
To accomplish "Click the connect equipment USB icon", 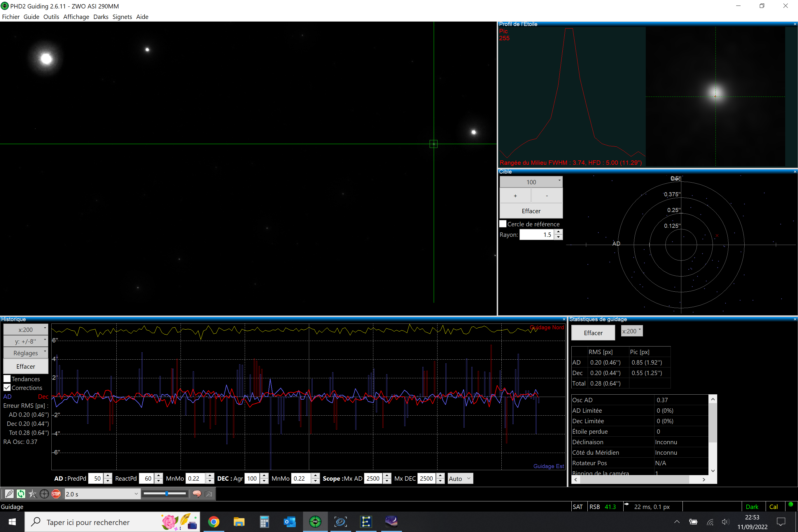I will [9, 494].
